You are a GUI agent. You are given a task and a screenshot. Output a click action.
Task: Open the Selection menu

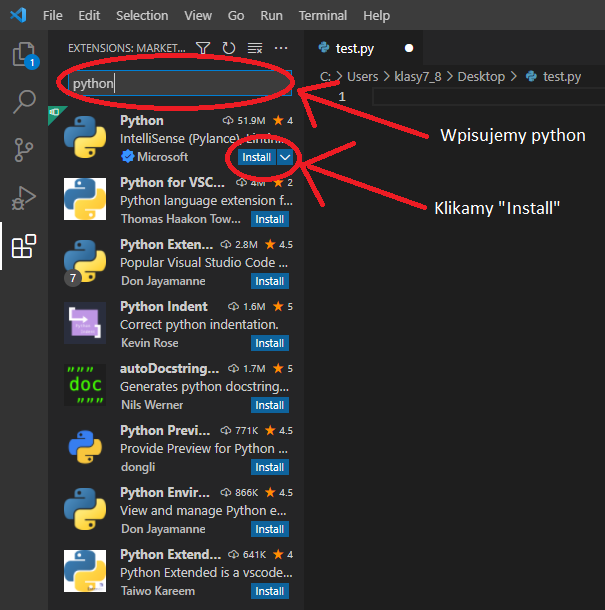point(142,16)
